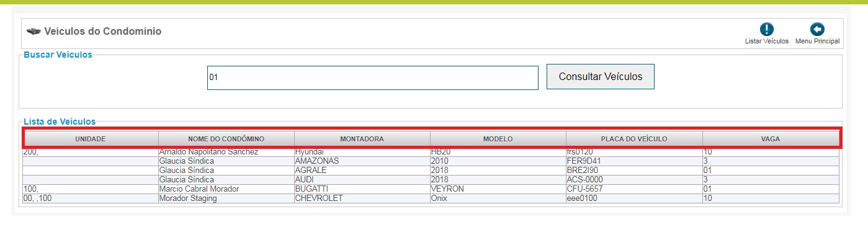This screenshot has height=245, width=868.
Task: Focus the vehicle search input field
Action: tap(372, 78)
